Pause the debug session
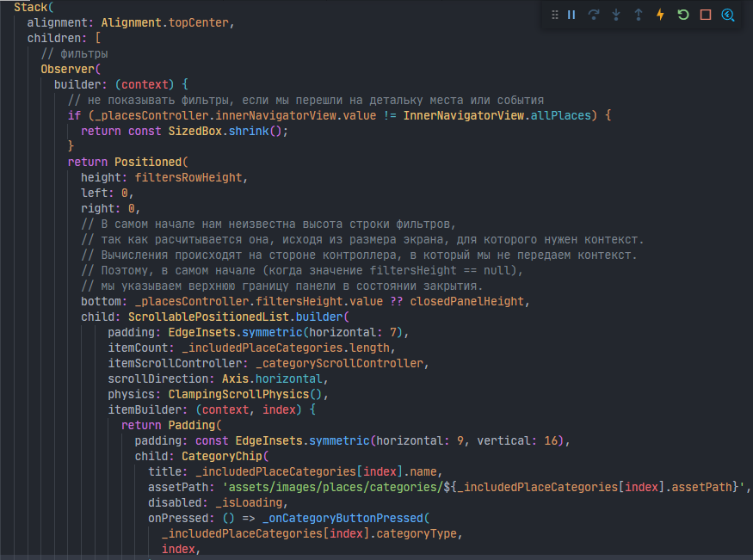The height and width of the screenshot is (560, 753). [571, 15]
